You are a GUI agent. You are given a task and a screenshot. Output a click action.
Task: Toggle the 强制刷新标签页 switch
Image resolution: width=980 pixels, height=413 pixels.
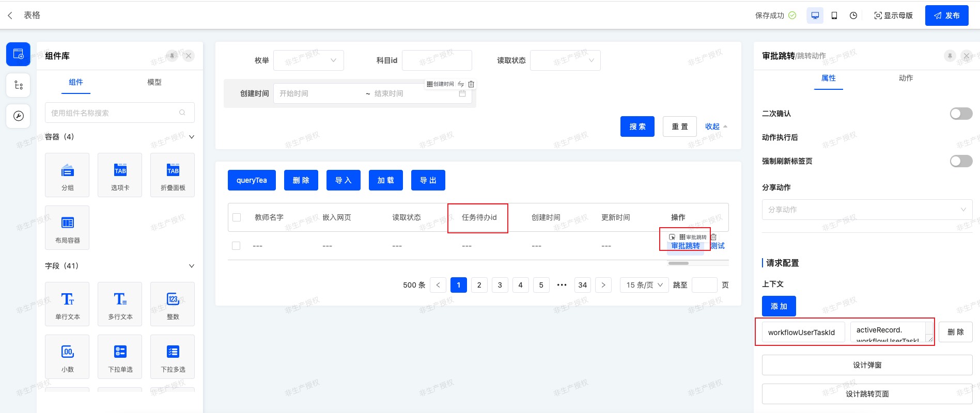(x=961, y=161)
